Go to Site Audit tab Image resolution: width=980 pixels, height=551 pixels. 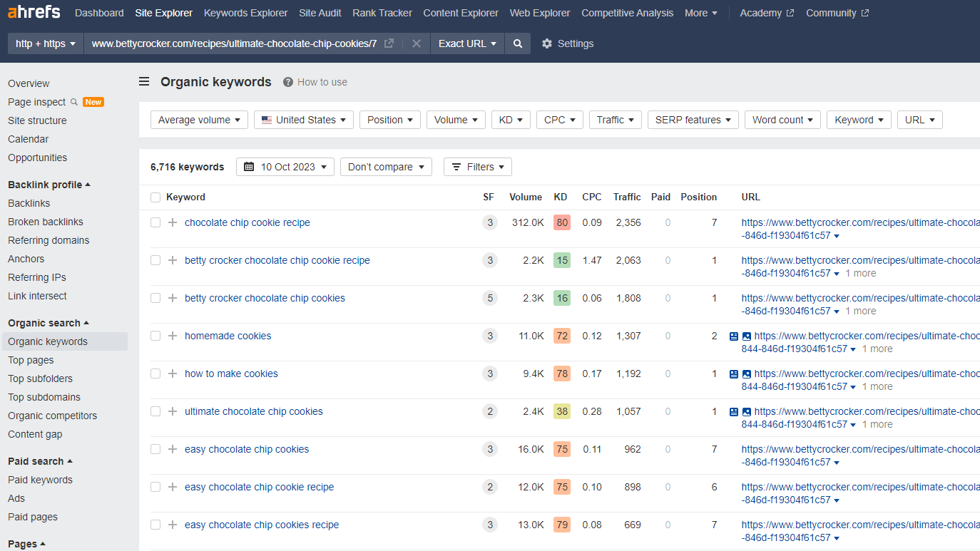tap(320, 13)
